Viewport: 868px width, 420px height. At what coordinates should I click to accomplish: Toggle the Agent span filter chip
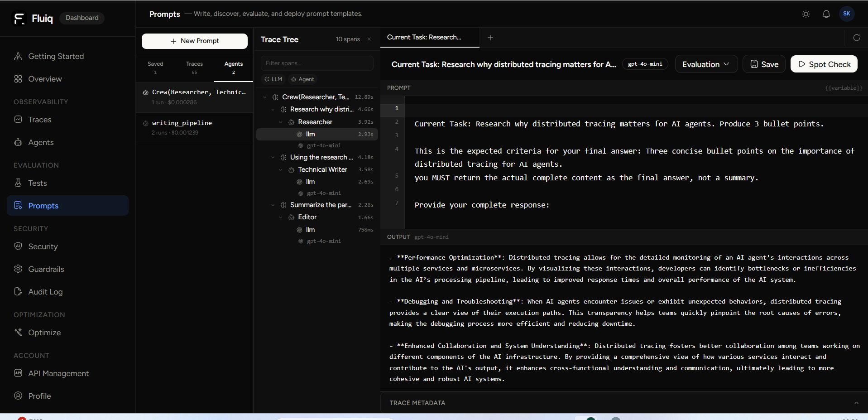click(x=302, y=79)
